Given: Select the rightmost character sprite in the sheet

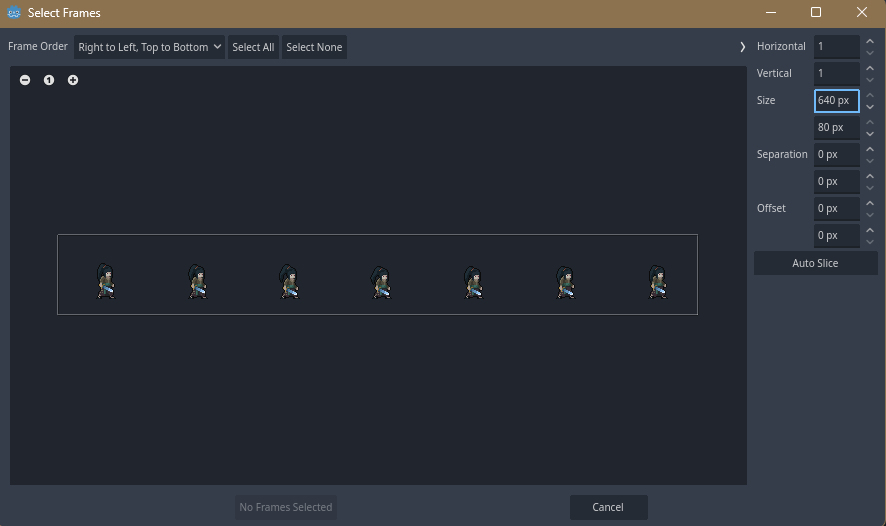Looking at the screenshot, I should click(658, 282).
